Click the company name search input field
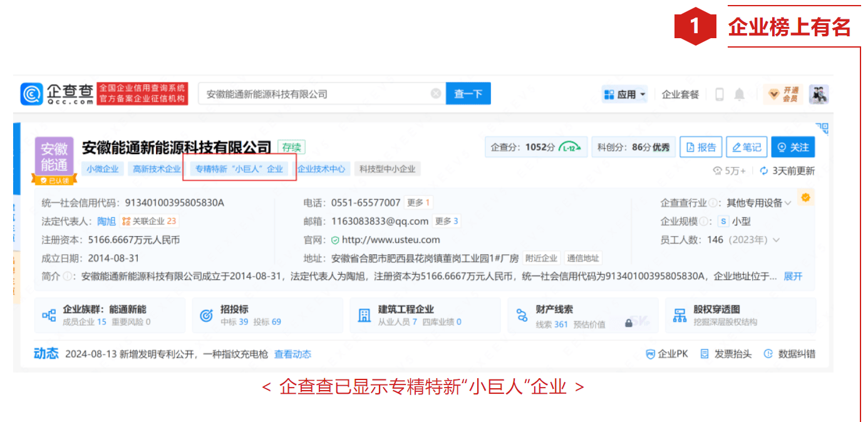The image size is (868, 422). click(x=313, y=94)
